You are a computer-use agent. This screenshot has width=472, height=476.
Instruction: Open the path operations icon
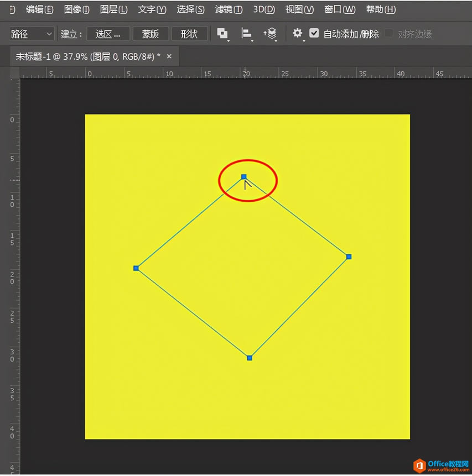click(222, 33)
